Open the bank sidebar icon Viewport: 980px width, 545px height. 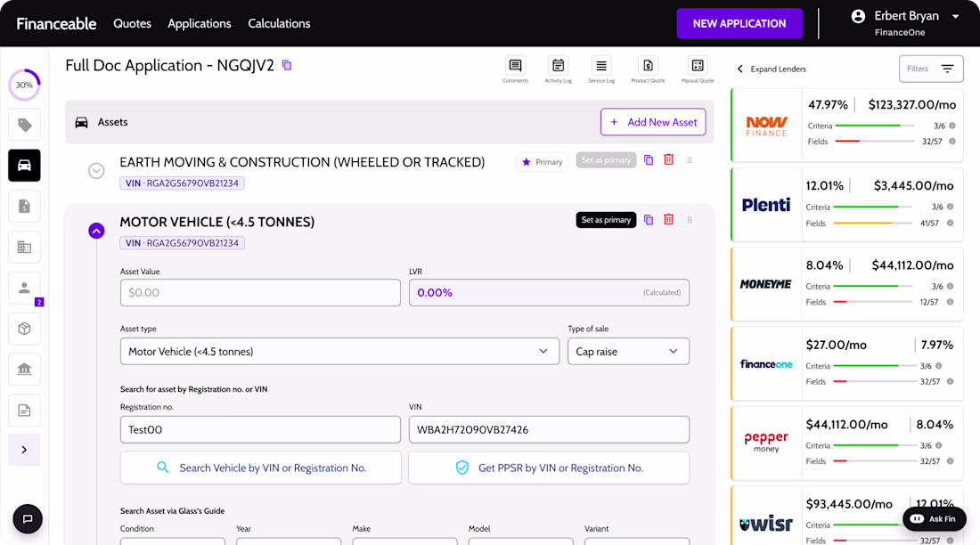tap(24, 370)
